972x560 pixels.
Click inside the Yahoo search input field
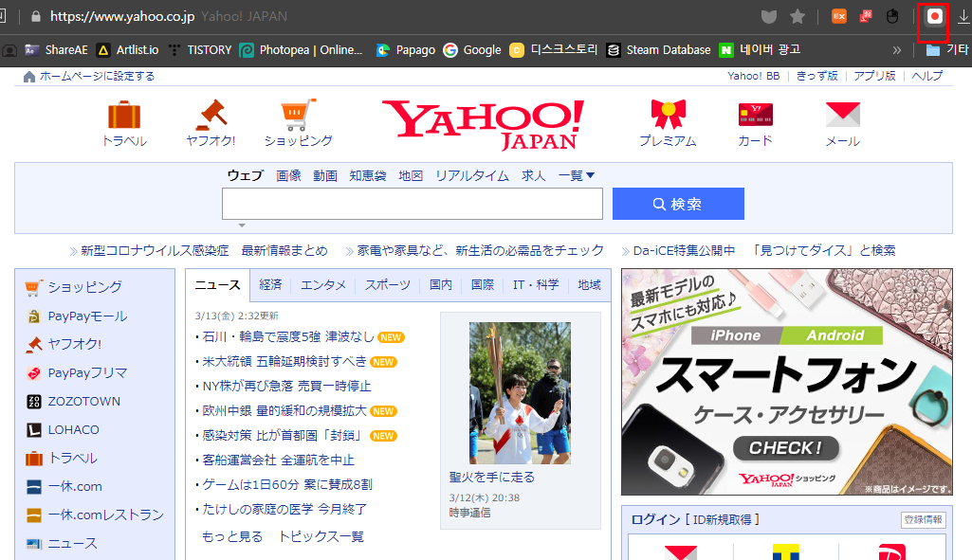click(x=413, y=204)
